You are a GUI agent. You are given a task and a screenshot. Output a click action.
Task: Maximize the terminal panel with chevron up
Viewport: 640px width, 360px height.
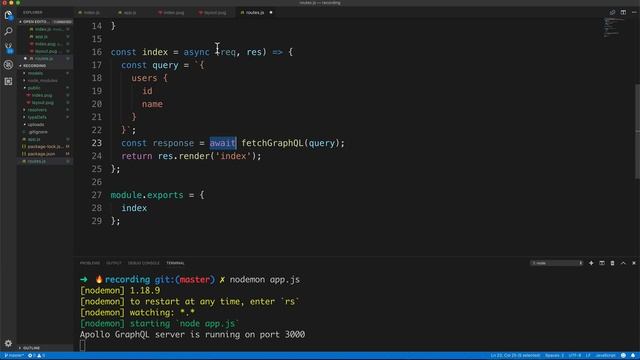tap(623, 263)
